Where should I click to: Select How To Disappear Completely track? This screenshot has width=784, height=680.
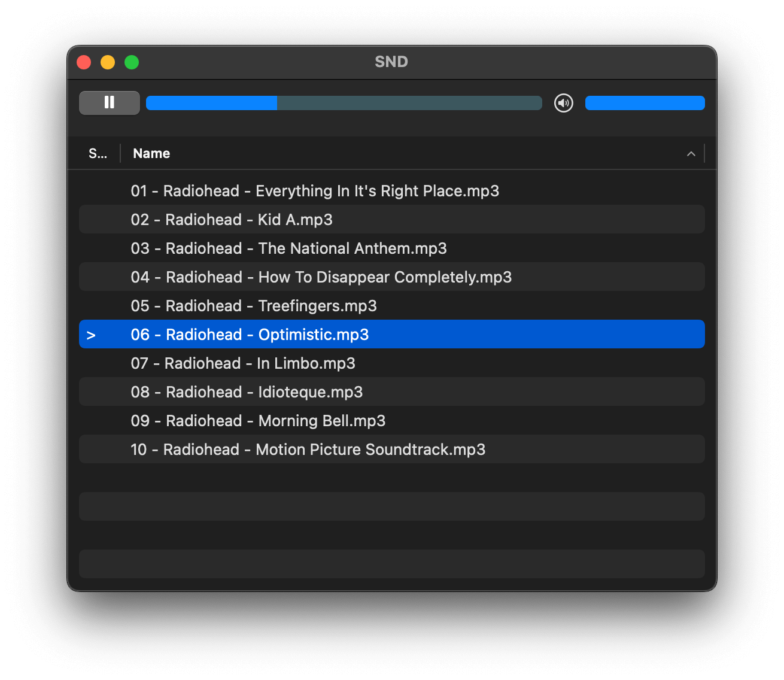click(x=321, y=277)
